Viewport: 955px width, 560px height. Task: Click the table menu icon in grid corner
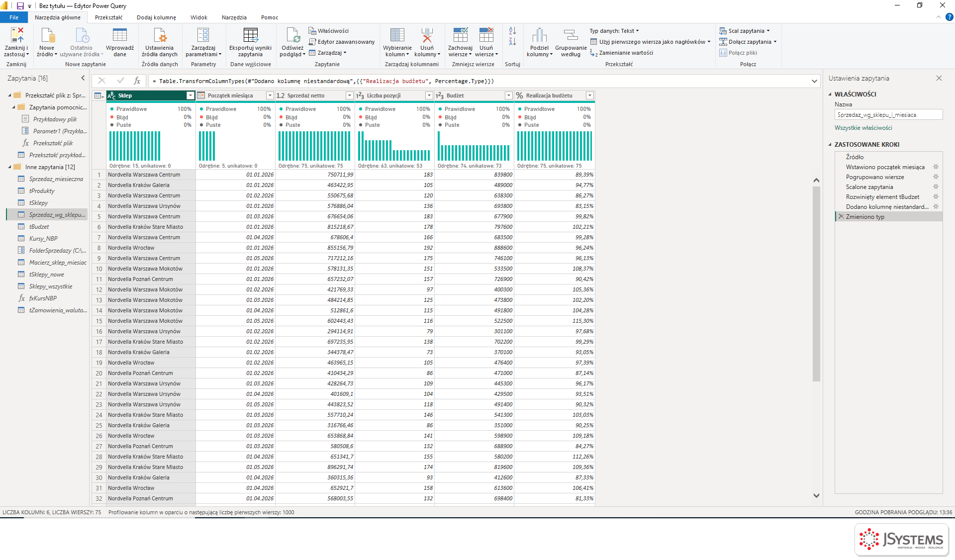pos(99,95)
